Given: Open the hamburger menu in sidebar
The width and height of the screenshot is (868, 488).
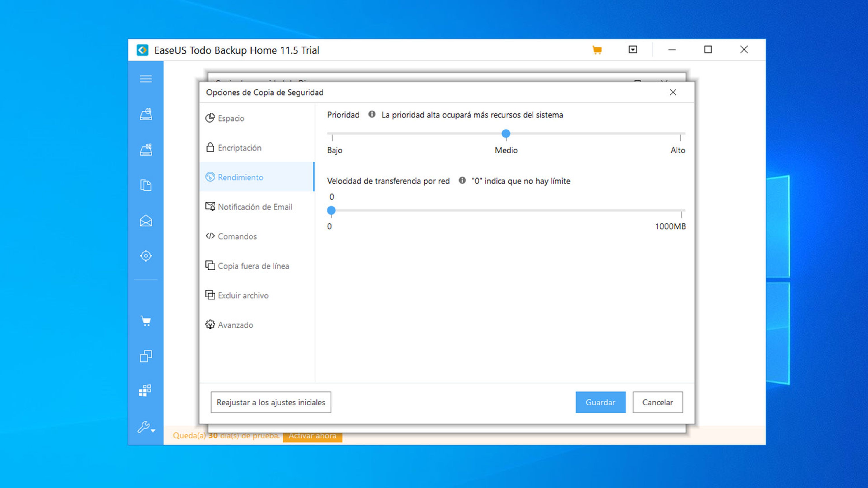Looking at the screenshot, I should [x=146, y=79].
